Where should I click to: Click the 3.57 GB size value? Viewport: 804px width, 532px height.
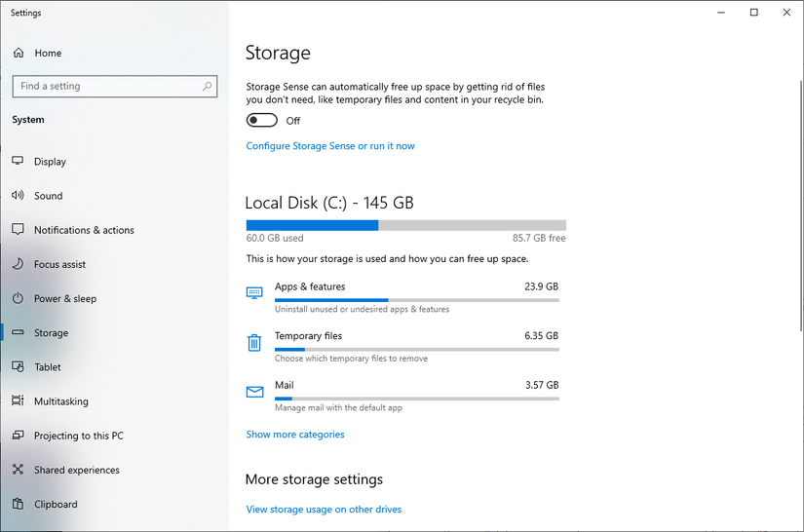(x=542, y=385)
